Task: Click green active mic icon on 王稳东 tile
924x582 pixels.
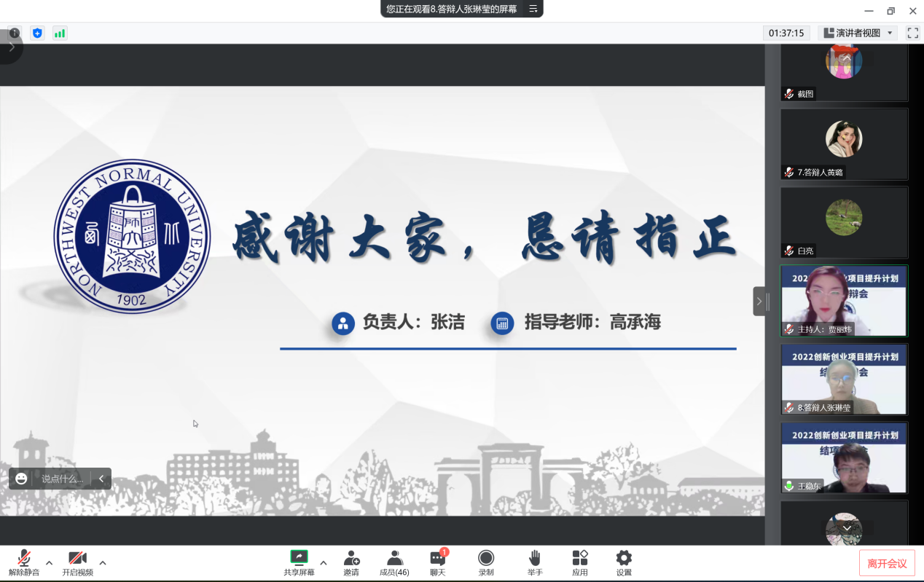Action: click(789, 486)
